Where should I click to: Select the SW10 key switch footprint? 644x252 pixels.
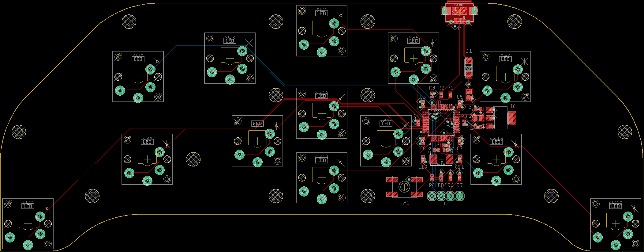tap(322, 113)
